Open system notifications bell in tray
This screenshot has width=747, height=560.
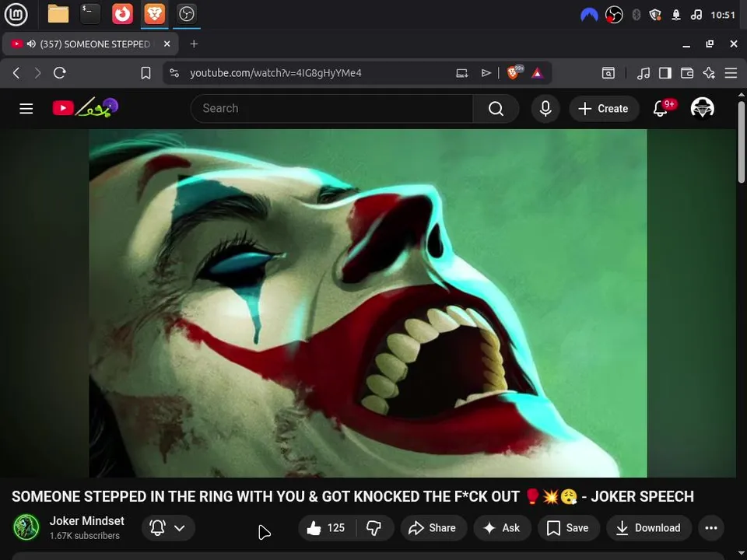coord(676,16)
